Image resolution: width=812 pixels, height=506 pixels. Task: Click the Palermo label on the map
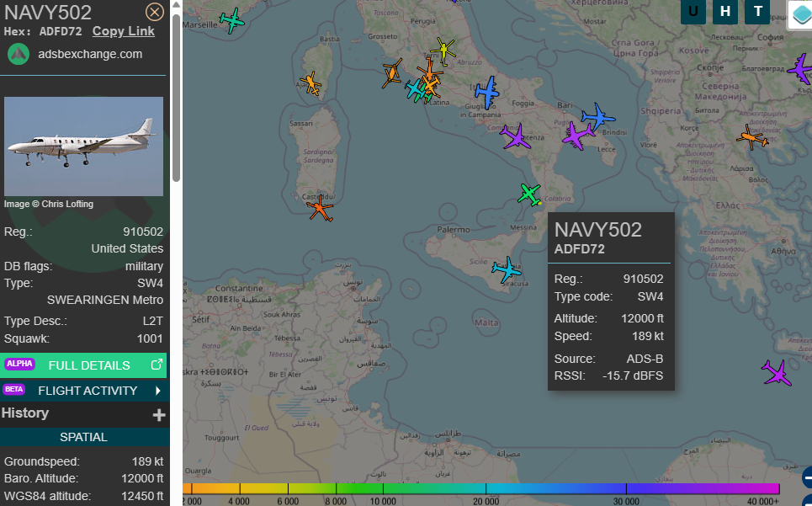pyautogui.click(x=454, y=230)
